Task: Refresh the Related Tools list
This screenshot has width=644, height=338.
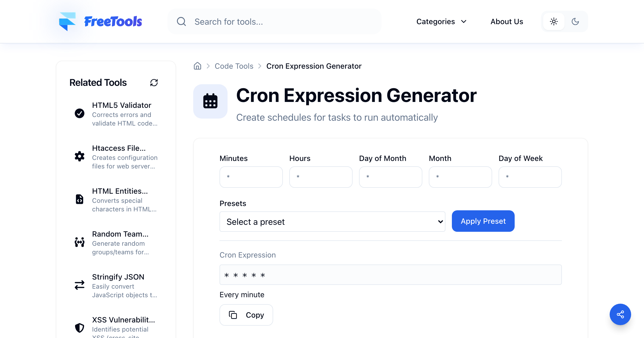Action: 154,83
